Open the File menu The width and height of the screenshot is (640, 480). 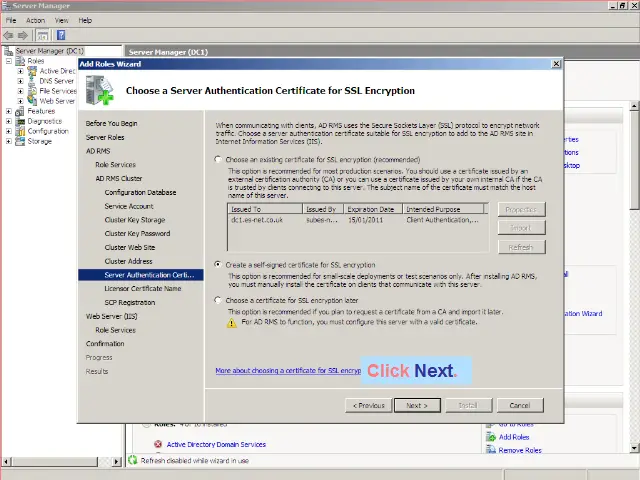point(11,20)
